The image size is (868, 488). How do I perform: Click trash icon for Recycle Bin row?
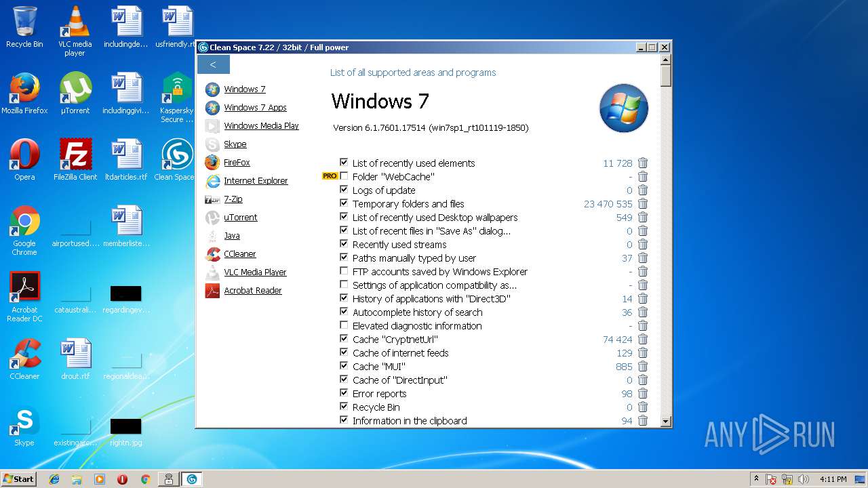[643, 407]
